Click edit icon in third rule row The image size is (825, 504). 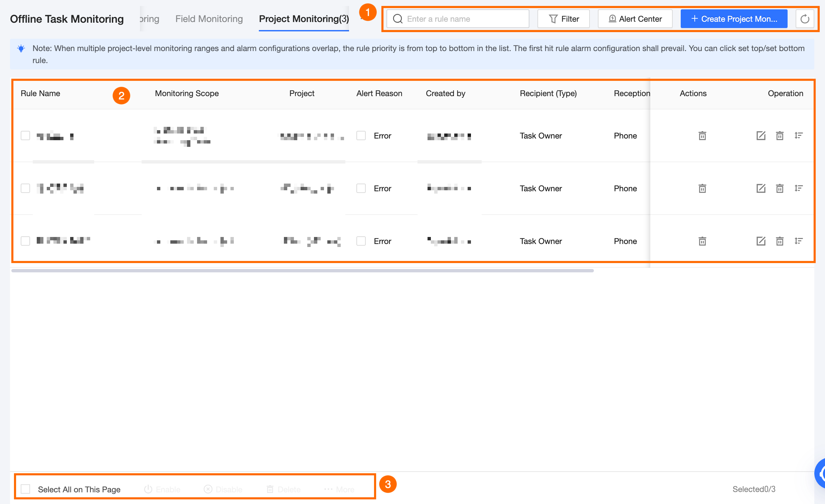761,241
